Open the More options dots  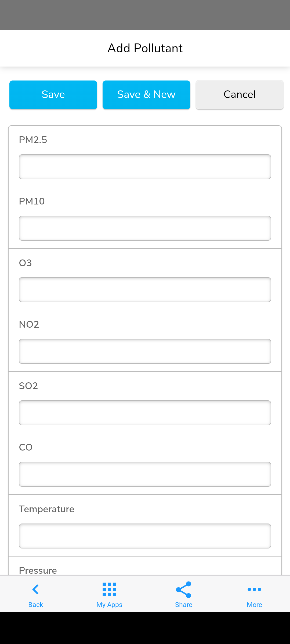pos(254,590)
